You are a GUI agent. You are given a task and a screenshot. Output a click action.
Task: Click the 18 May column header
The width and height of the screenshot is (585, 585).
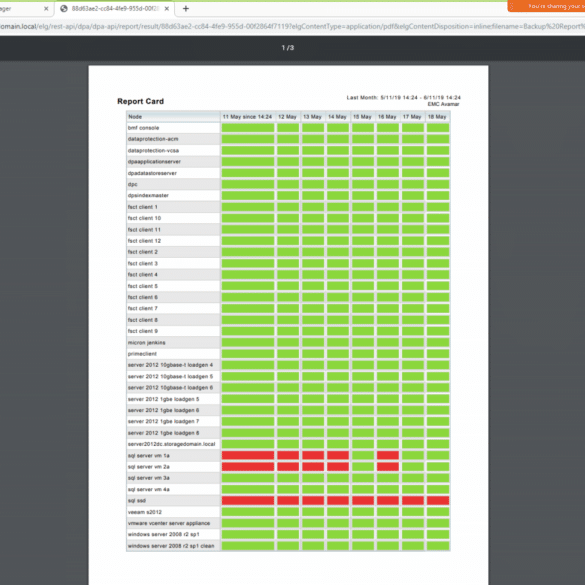(438, 117)
